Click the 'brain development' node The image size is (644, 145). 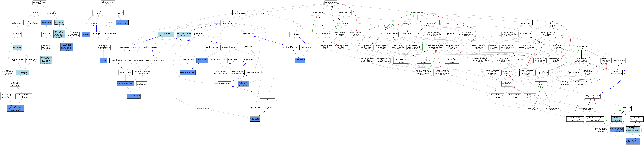[225, 84]
